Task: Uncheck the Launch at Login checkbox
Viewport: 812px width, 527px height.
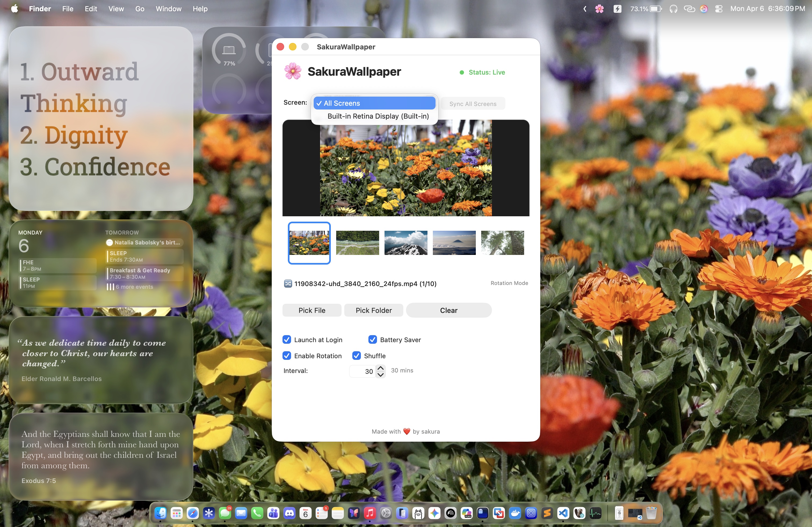Action: pyautogui.click(x=287, y=339)
